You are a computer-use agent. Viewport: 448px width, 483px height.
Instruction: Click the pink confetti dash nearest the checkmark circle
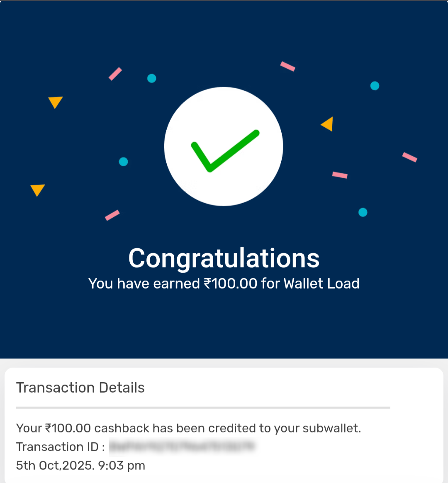tap(340, 175)
